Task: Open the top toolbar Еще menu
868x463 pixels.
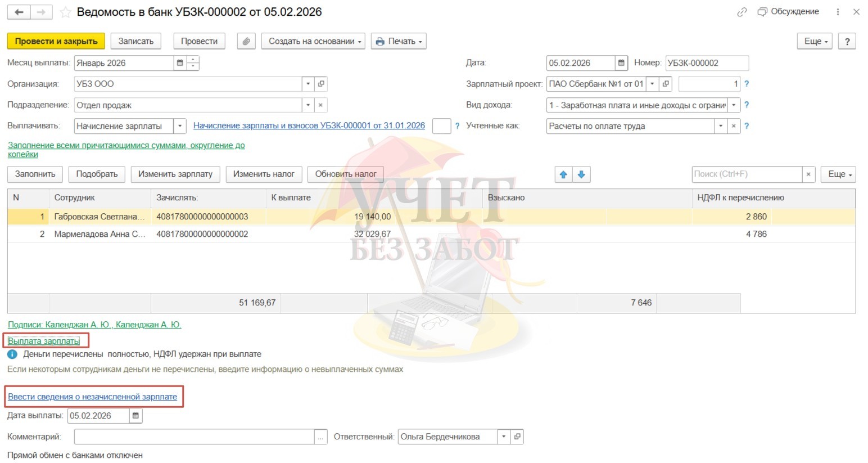Action: 815,41
